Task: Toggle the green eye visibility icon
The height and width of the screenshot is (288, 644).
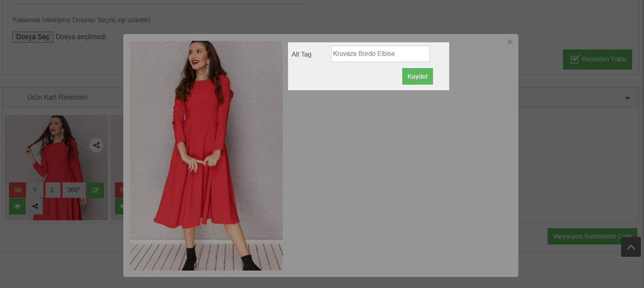Action: (17, 207)
